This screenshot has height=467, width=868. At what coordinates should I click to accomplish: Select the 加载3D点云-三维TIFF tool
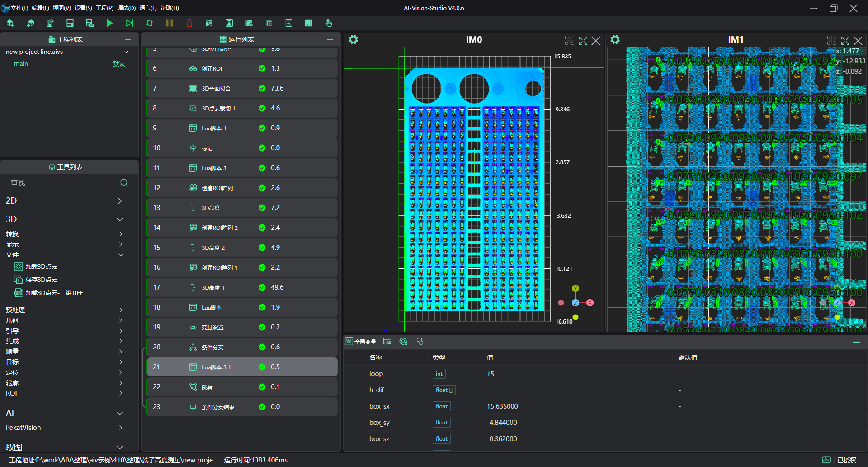click(48, 293)
